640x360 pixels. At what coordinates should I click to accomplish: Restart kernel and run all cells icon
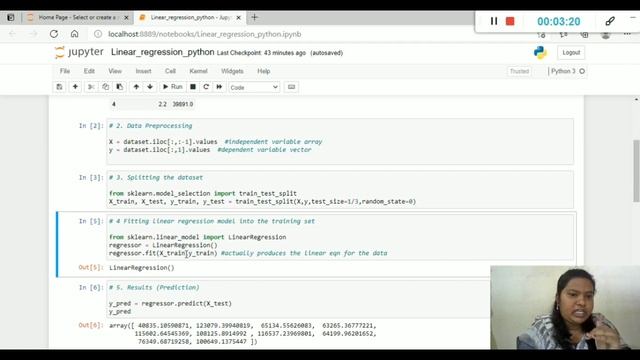pyautogui.click(x=219, y=87)
